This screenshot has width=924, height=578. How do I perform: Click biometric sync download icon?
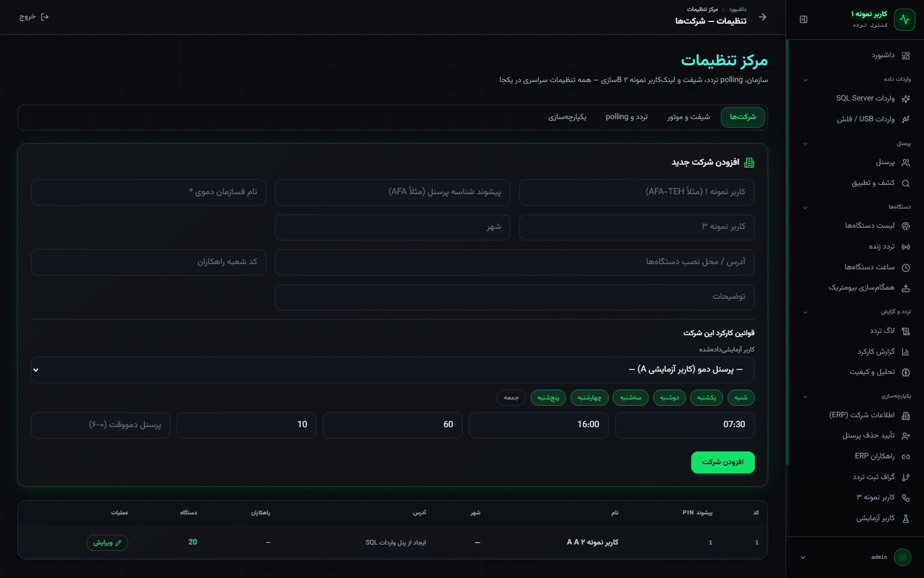point(906,288)
